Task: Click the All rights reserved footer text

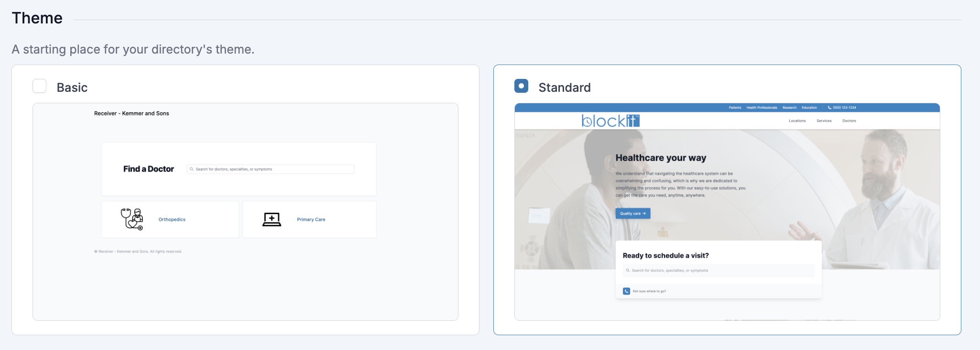Action: pyautogui.click(x=138, y=252)
